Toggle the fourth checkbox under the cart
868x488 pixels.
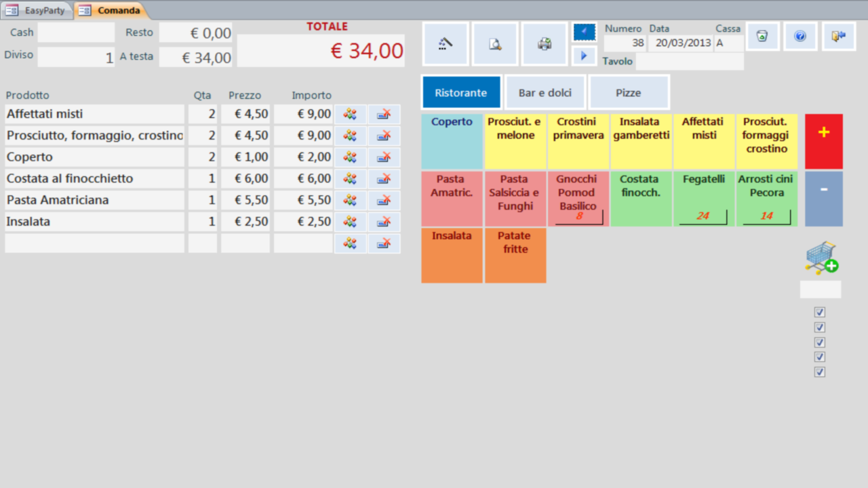820,357
